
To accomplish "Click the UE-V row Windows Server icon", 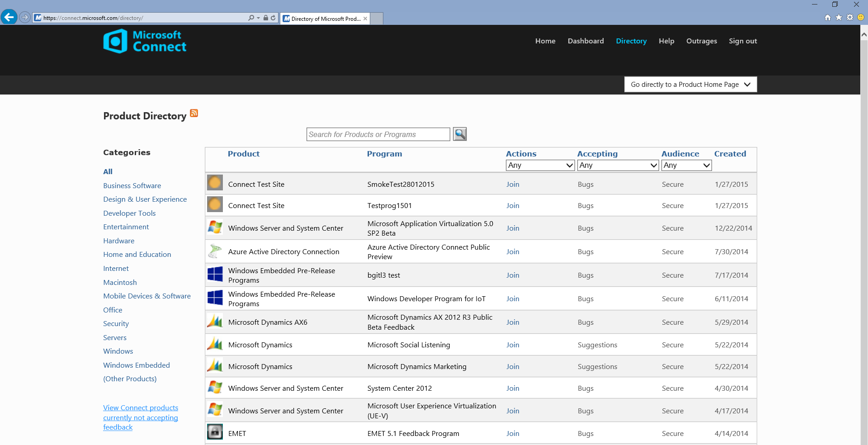I will tap(215, 409).
